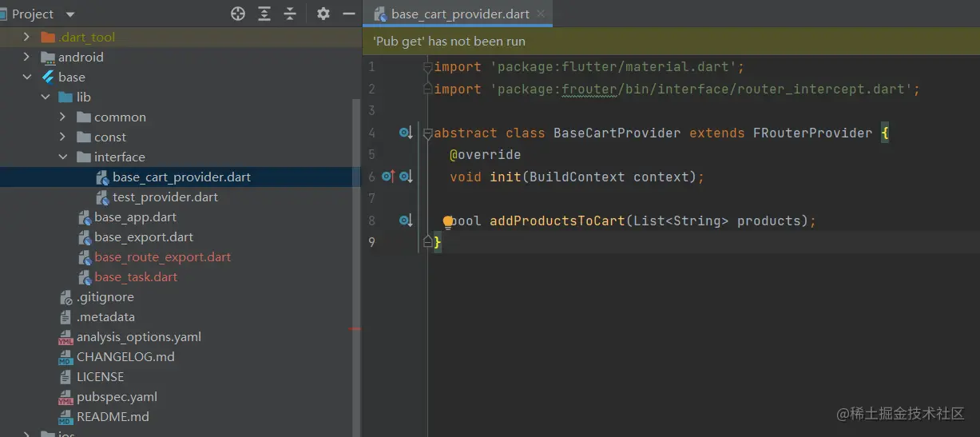The width and height of the screenshot is (980, 437).
Task: Click the lib folder icon
Action: tap(65, 97)
